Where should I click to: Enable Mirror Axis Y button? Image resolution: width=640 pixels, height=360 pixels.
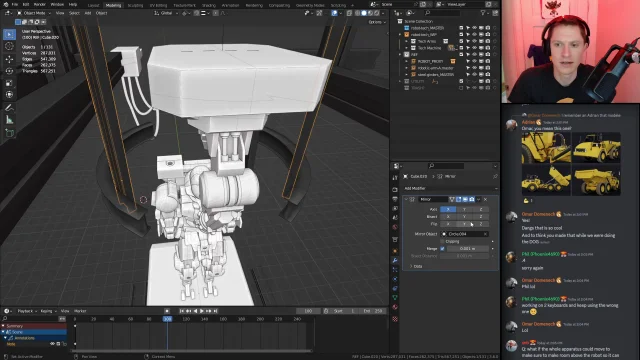click(x=464, y=209)
